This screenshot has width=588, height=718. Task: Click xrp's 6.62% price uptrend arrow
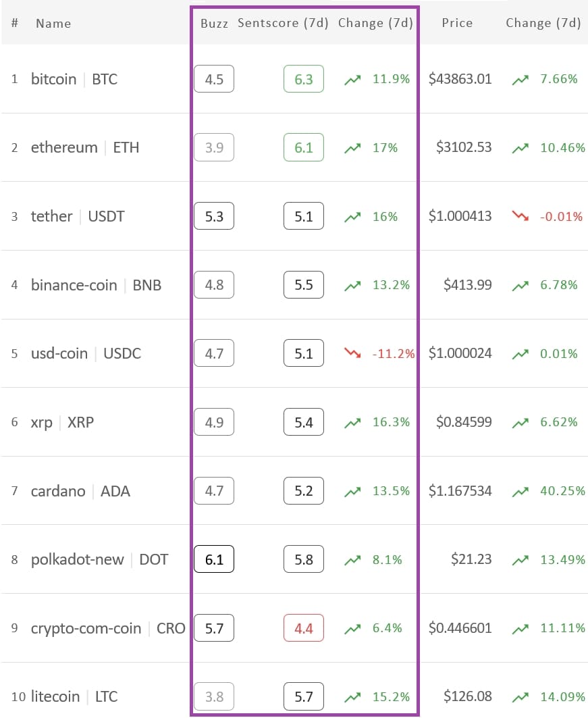click(x=520, y=423)
